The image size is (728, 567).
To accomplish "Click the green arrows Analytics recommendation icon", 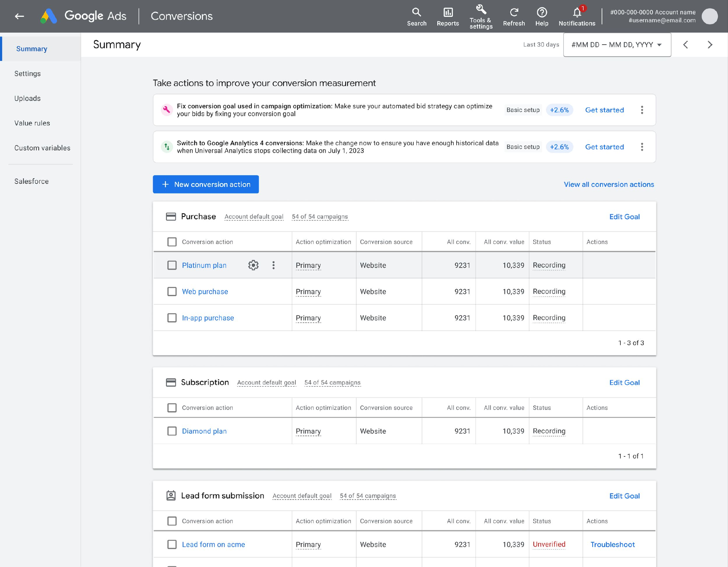I will click(x=167, y=147).
